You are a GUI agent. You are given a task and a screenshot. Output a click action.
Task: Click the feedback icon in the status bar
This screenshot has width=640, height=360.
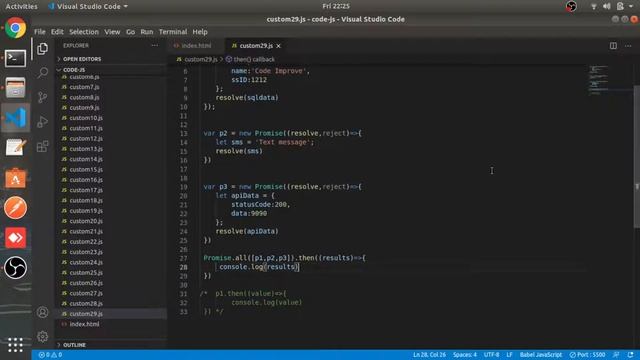click(616, 355)
